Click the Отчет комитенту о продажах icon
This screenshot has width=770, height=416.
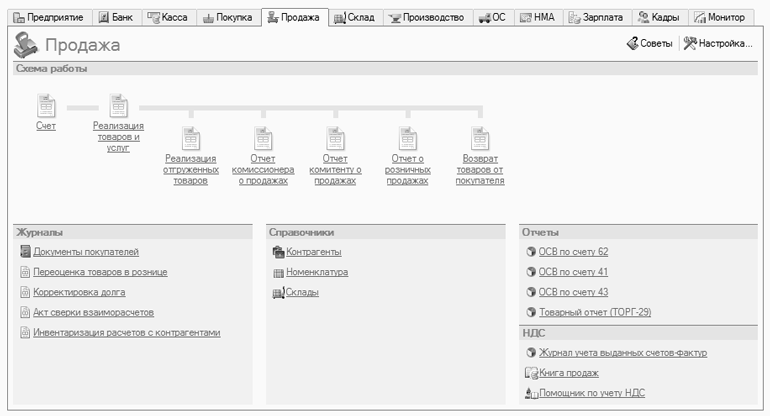334,138
